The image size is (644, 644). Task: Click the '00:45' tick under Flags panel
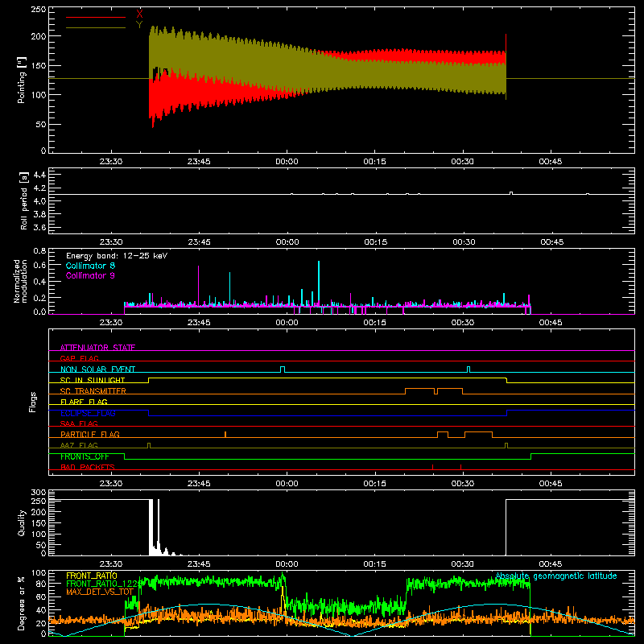[x=551, y=484]
